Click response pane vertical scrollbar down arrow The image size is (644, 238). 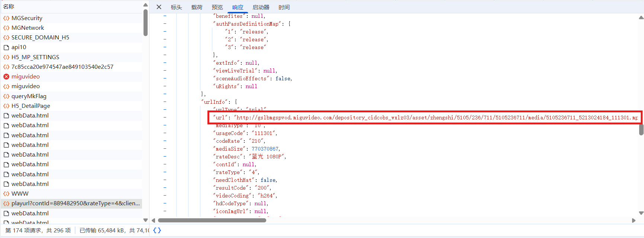pos(641,213)
